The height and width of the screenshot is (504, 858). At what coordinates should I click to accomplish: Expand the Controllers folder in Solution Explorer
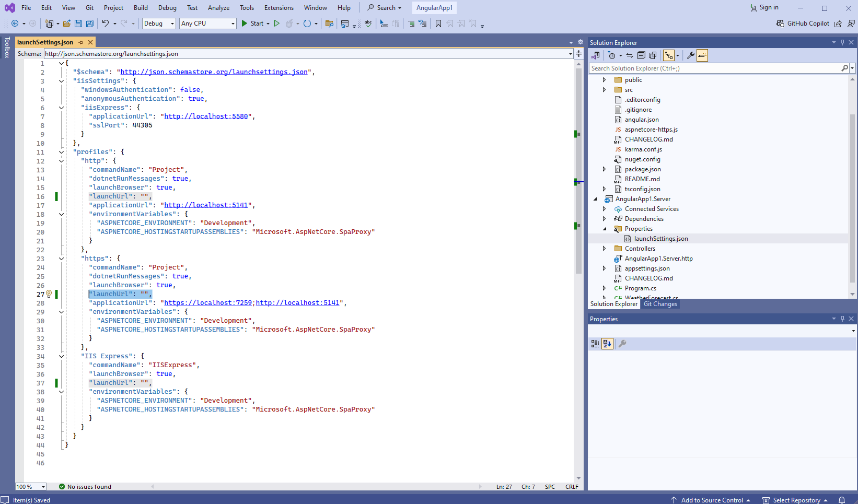click(x=605, y=249)
